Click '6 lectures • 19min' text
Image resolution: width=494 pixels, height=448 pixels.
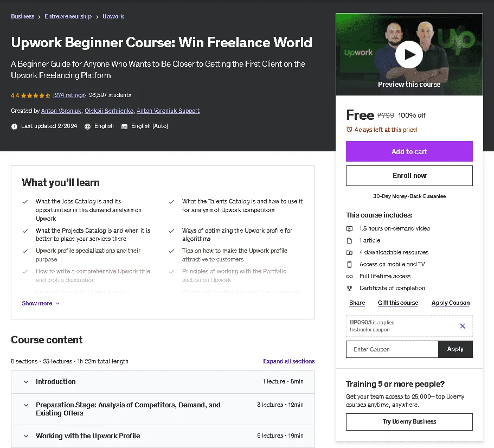(x=280, y=436)
